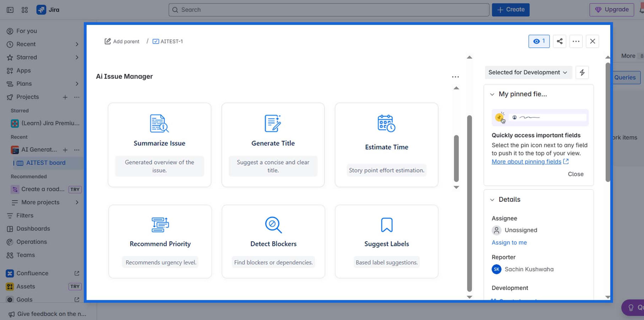Screen dimensions: 644x320
Task: Click the Jira search field
Action: pyautogui.click(x=329, y=10)
